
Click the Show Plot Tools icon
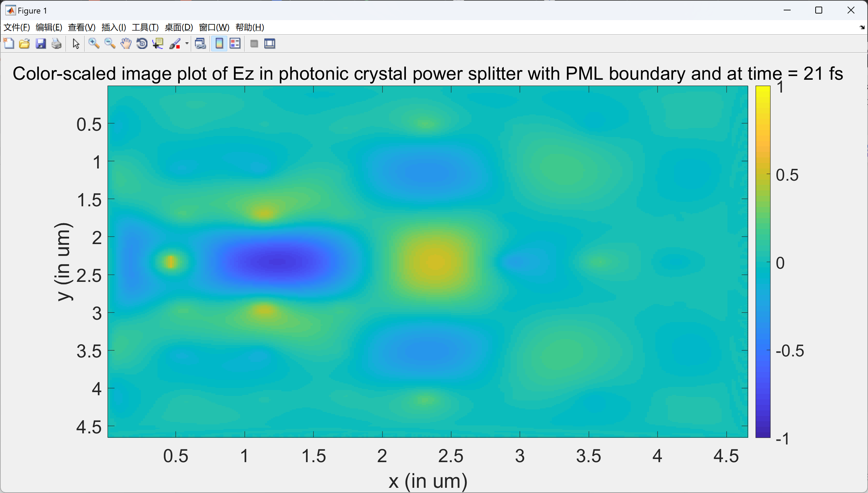tap(270, 44)
